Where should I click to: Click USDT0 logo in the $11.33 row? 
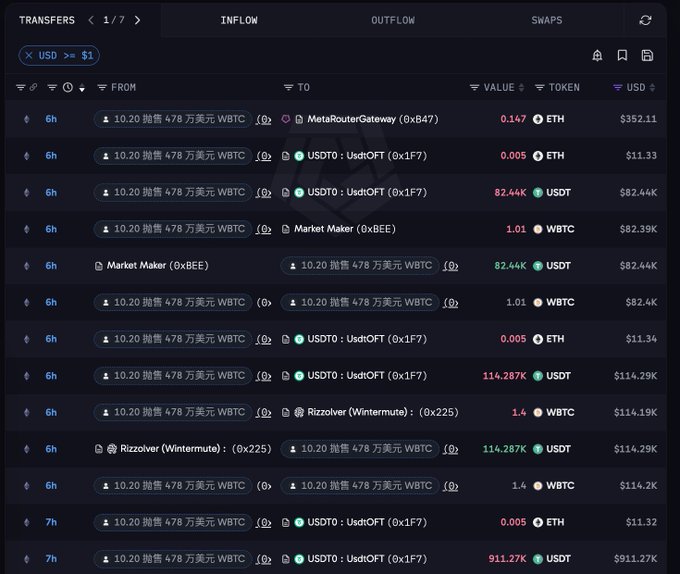click(x=299, y=156)
